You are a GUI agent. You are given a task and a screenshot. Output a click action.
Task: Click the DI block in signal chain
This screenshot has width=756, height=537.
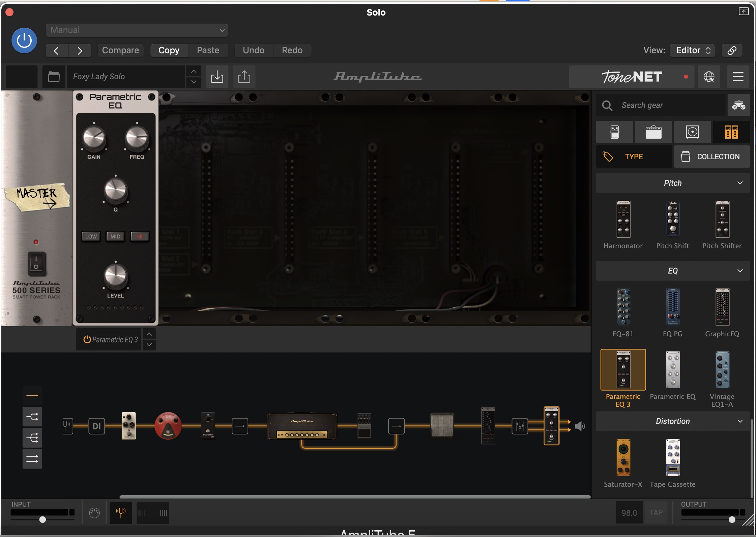(96, 426)
